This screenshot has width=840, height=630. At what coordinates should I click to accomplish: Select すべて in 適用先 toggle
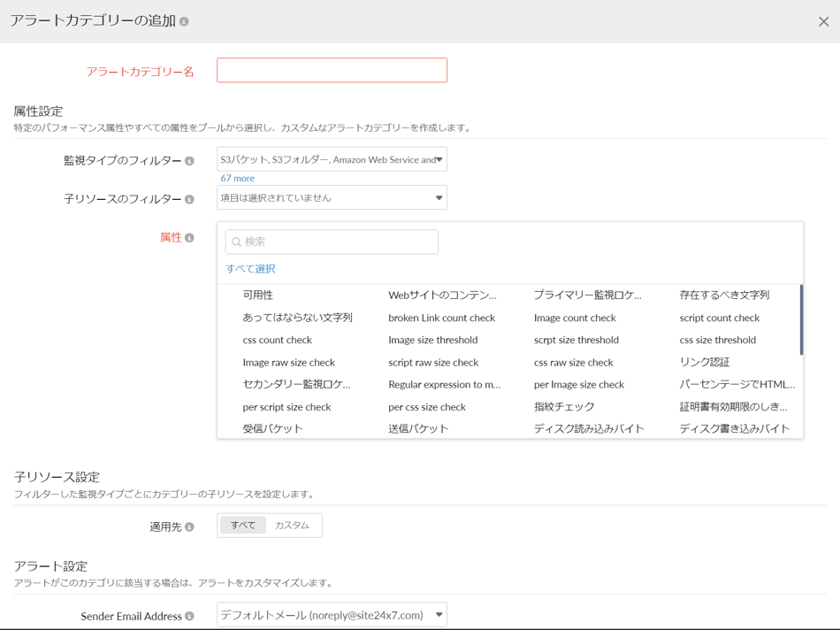(243, 526)
